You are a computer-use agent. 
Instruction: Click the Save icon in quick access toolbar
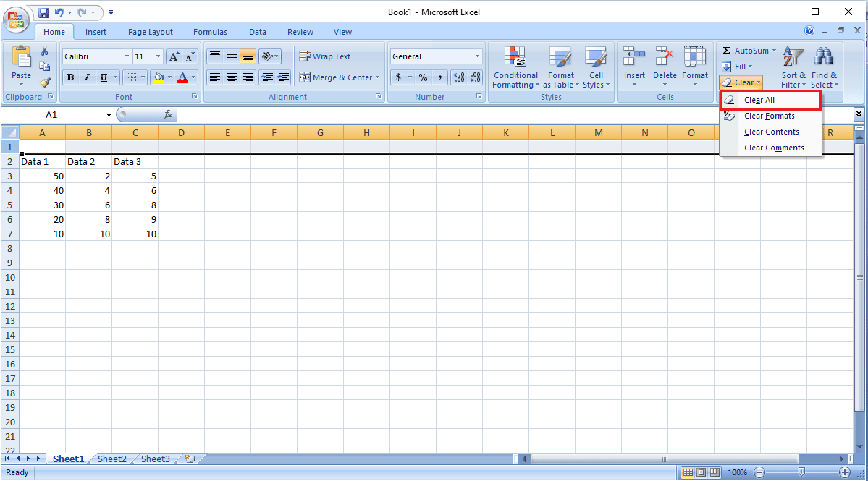[x=43, y=12]
